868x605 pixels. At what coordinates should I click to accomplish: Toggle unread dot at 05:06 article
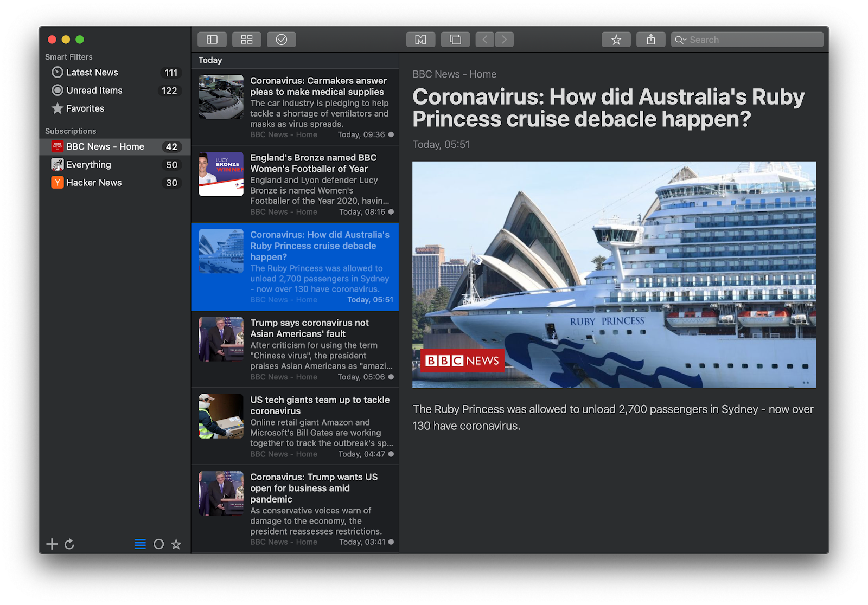[391, 377]
